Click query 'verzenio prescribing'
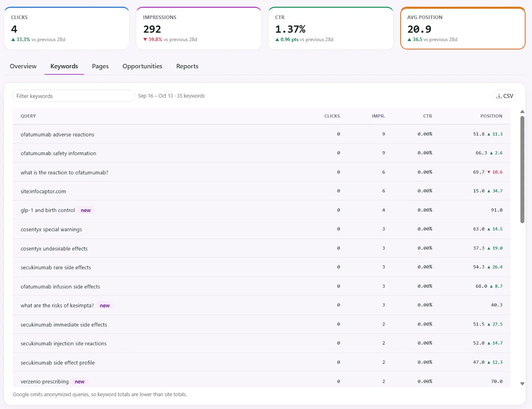Screen dimensions: 532x409 coord(45,382)
